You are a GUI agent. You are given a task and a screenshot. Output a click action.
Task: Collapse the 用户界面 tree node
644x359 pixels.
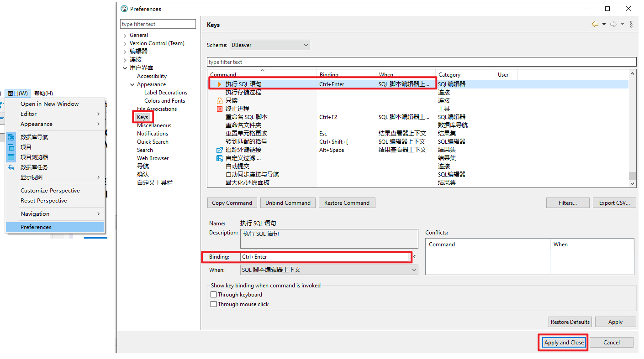click(125, 68)
